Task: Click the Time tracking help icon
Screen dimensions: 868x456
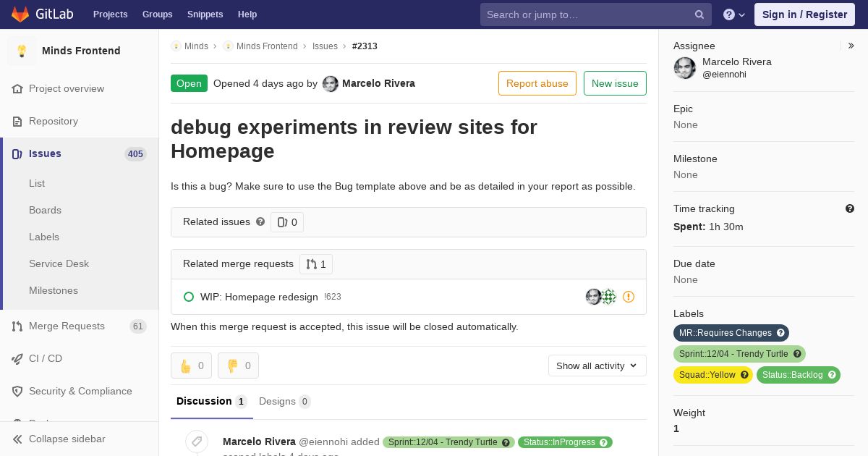Action: pos(850,208)
